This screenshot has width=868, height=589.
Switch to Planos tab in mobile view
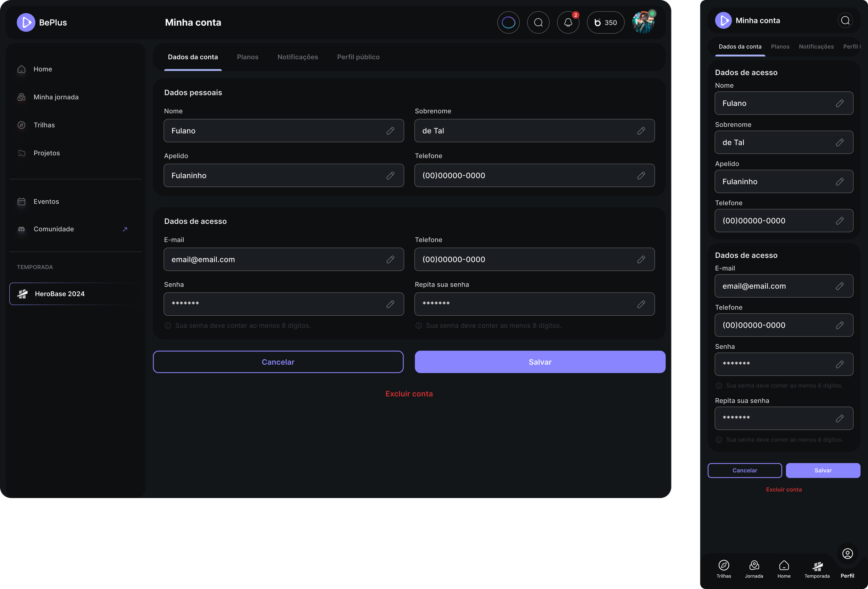pyautogui.click(x=780, y=47)
